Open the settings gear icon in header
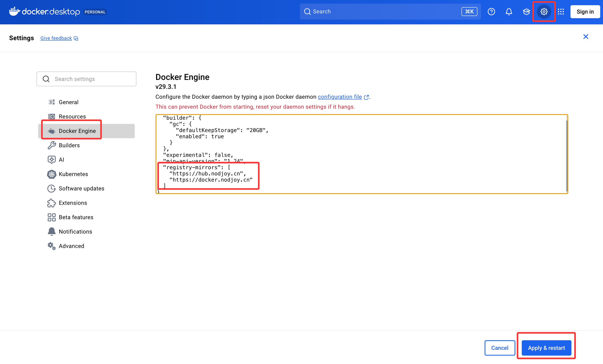 coord(544,12)
